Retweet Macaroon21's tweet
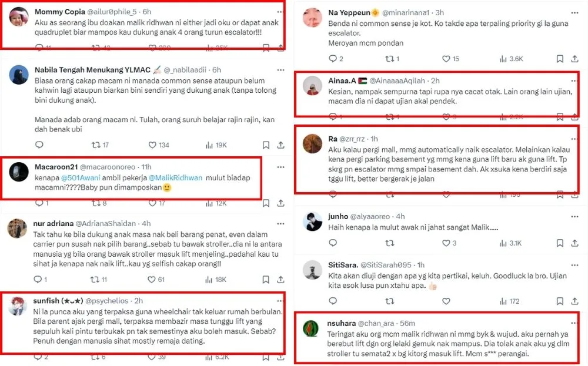 pos(97,203)
